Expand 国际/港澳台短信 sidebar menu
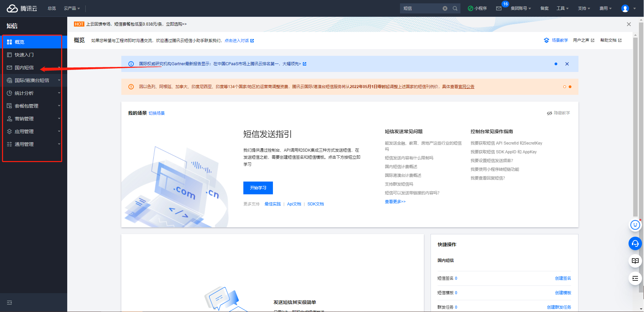 point(34,80)
